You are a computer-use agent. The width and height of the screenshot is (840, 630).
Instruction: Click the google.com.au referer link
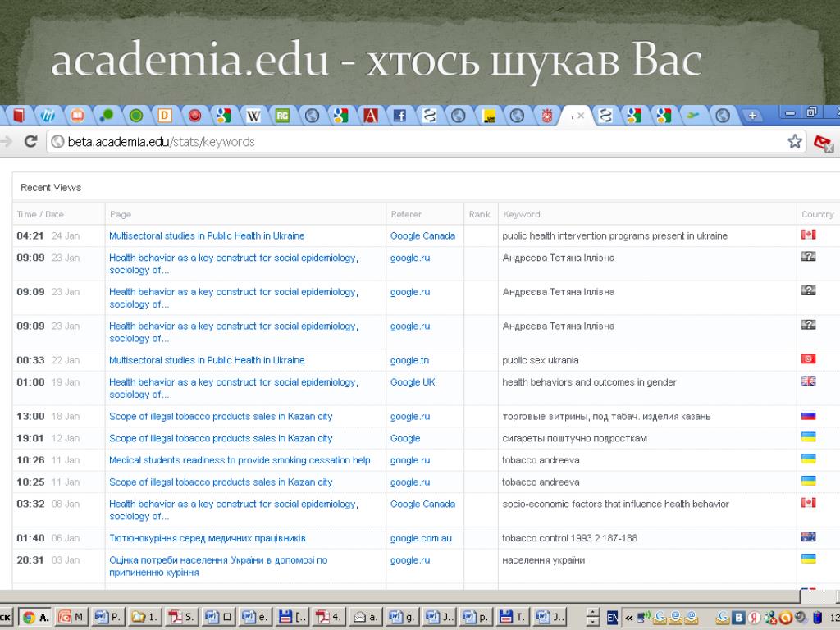pyautogui.click(x=421, y=538)
